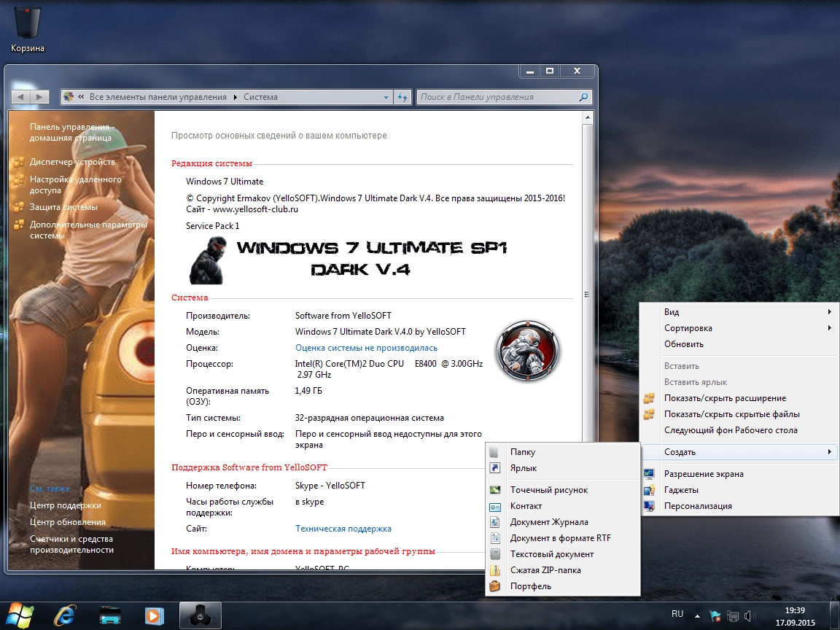Click the double chevron in address bar
Screen dimensions: 840x630
(82, 97)
